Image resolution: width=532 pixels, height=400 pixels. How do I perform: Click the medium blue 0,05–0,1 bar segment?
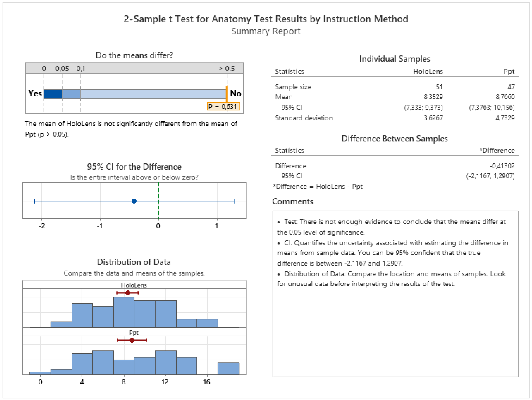71,94
